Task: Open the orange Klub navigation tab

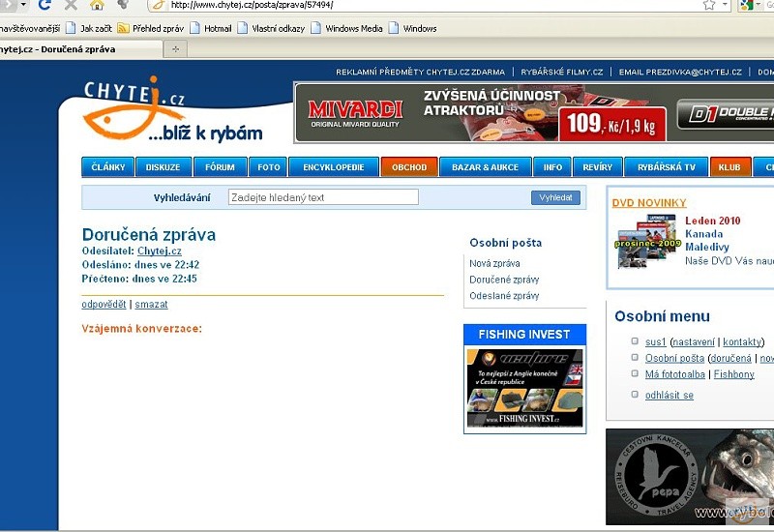Action: click(x=730, y=167)
